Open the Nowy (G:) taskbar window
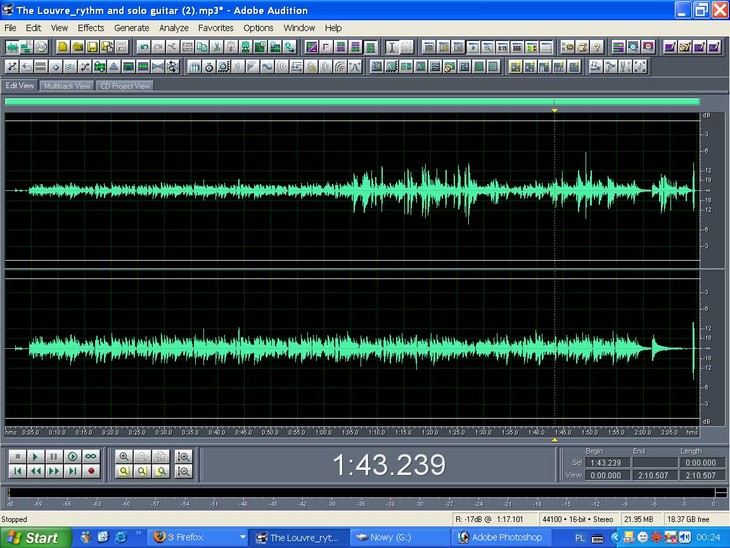Image resolution: width=730 pixels, height=548 pixels. click(399, 537)
